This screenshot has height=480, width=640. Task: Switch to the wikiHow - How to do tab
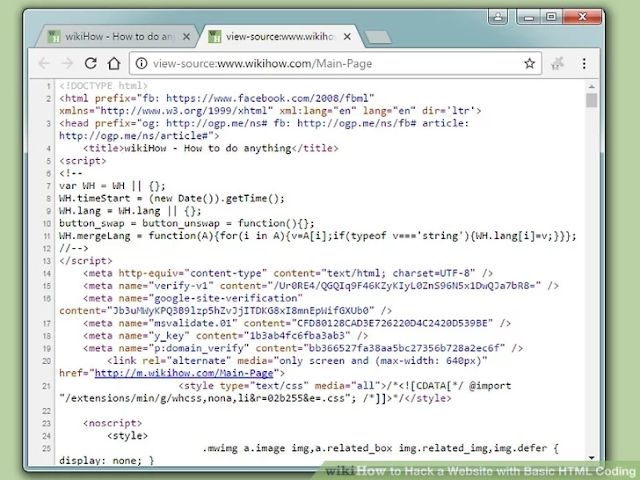116,37
